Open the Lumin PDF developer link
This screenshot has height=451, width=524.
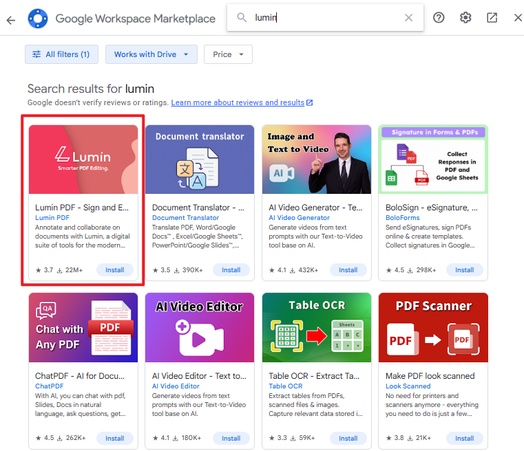pyautogui.click(x=52, y=217)
